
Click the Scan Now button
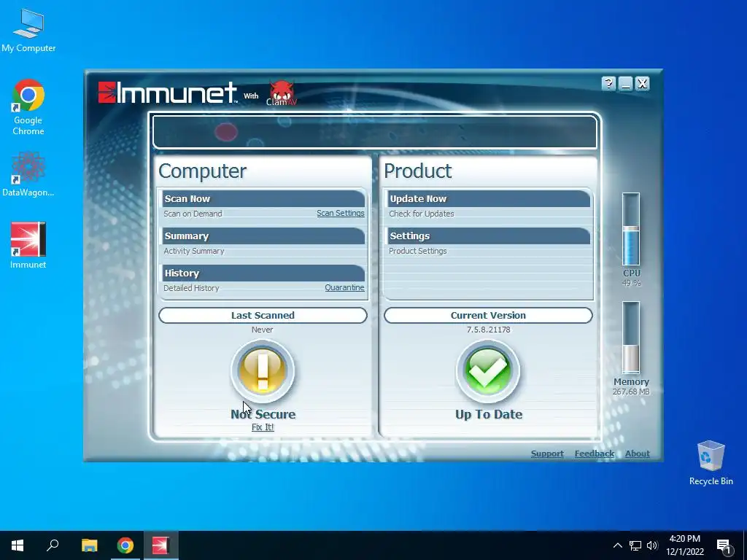(x=263, y=199)
